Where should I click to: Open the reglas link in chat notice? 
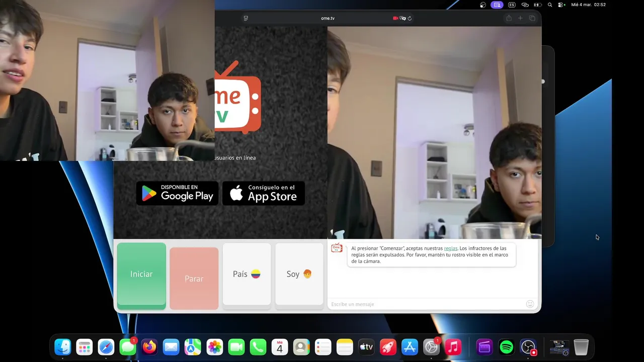(451, 248)
